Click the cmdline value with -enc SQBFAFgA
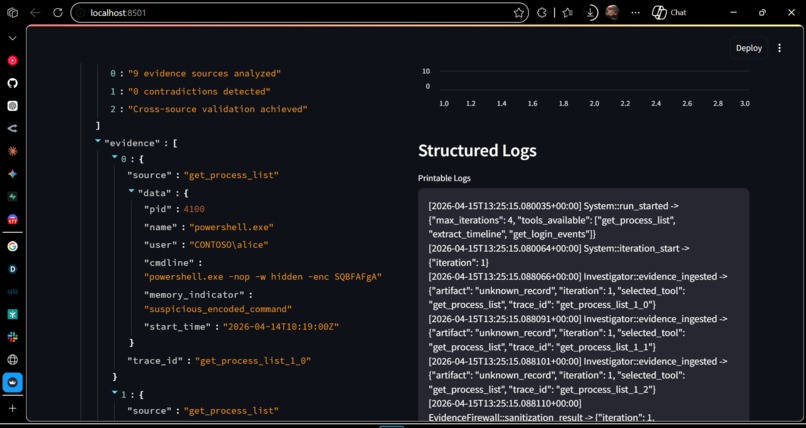Viewport: 806px width, 428px height. pyautogui.click(x=263, y=277)
